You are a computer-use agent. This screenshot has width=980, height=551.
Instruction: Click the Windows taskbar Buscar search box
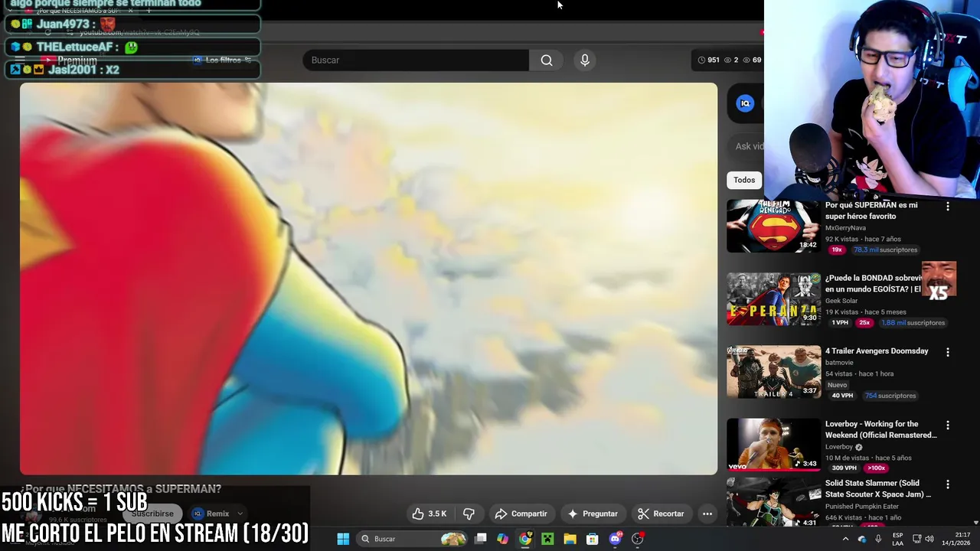[413, 539]
